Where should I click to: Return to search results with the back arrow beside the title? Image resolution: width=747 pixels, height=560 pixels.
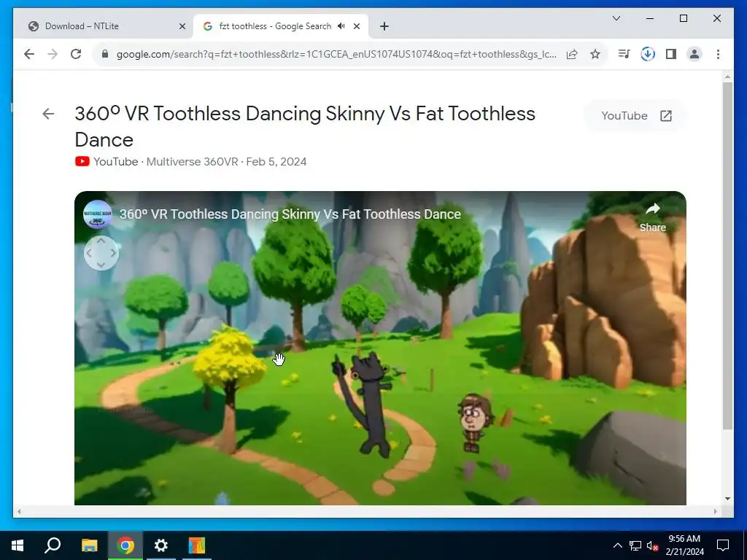coord(48,114)
